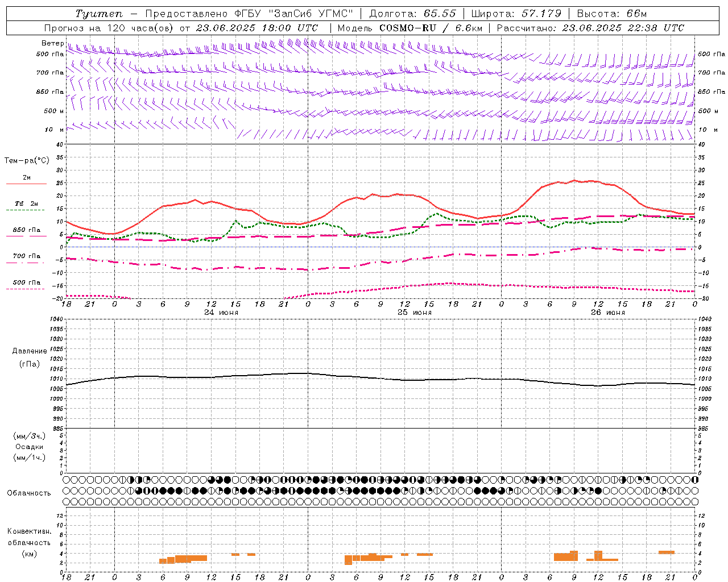Click the Ветер wind panel label

click(52, 43)
